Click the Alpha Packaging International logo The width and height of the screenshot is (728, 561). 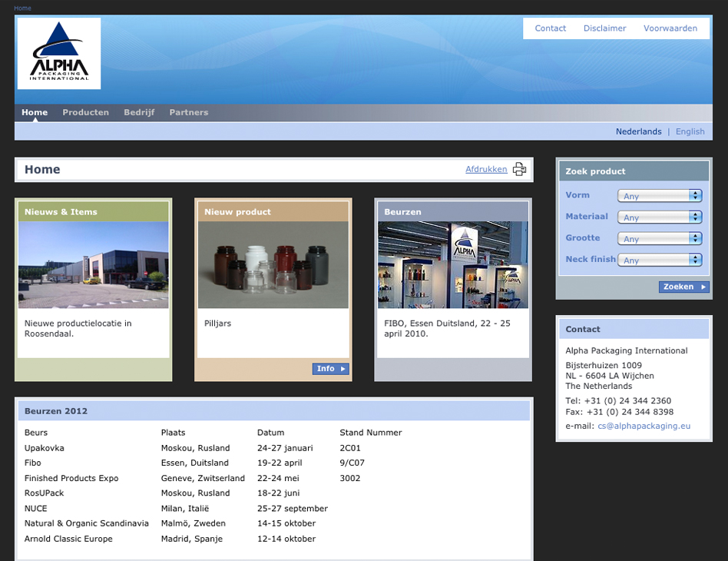59,54
